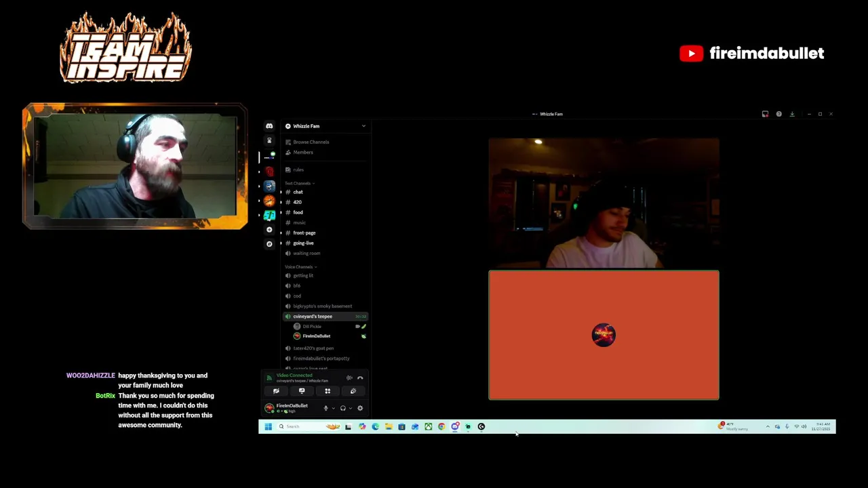This screenshot has width=868, height=488.
Task: Join bigkrypto's smoky basement voice channel
Action: tap(325, 306)
